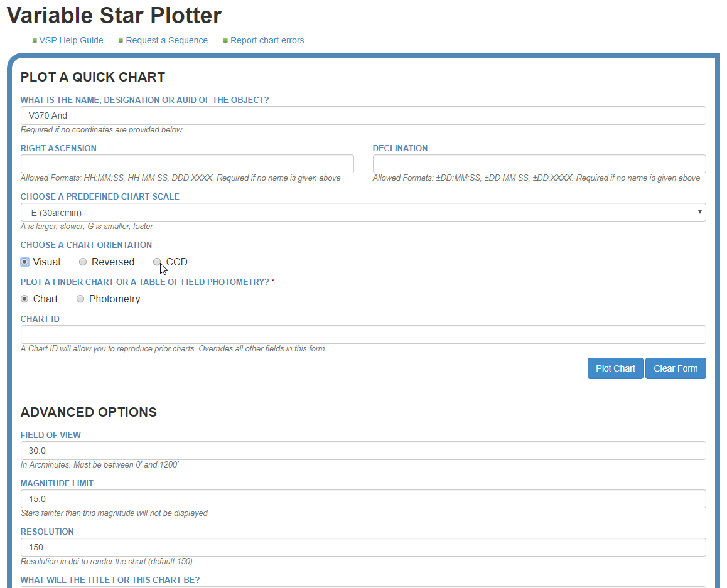This screenshot has height=588, width=727.
Task: Click the Chart ID input field
Action: [x=363, y=334]
